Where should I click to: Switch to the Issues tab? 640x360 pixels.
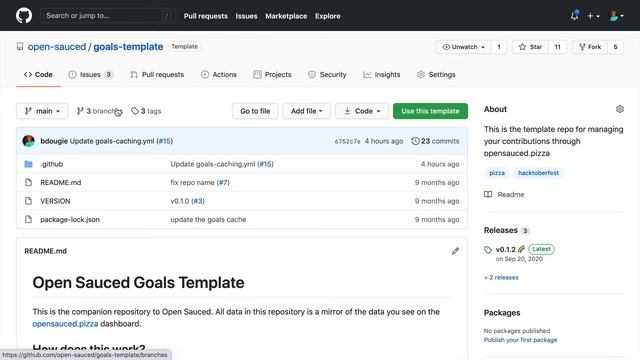tap(91, 75)
